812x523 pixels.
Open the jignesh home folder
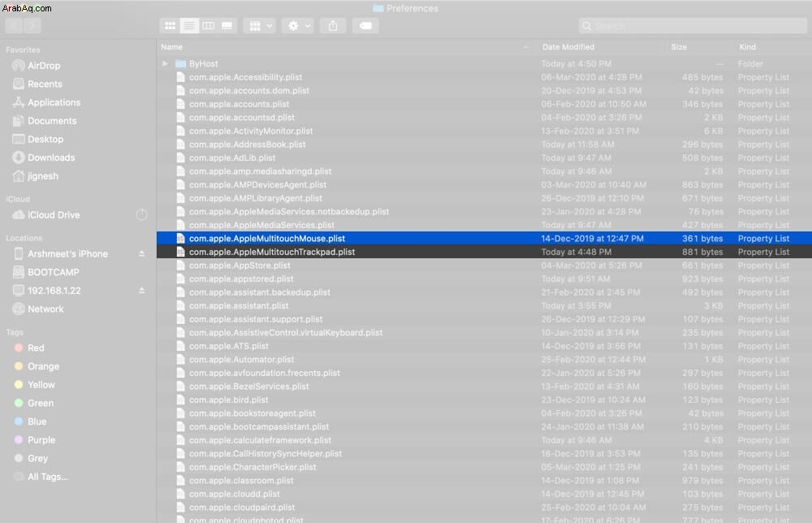[35, 176]
